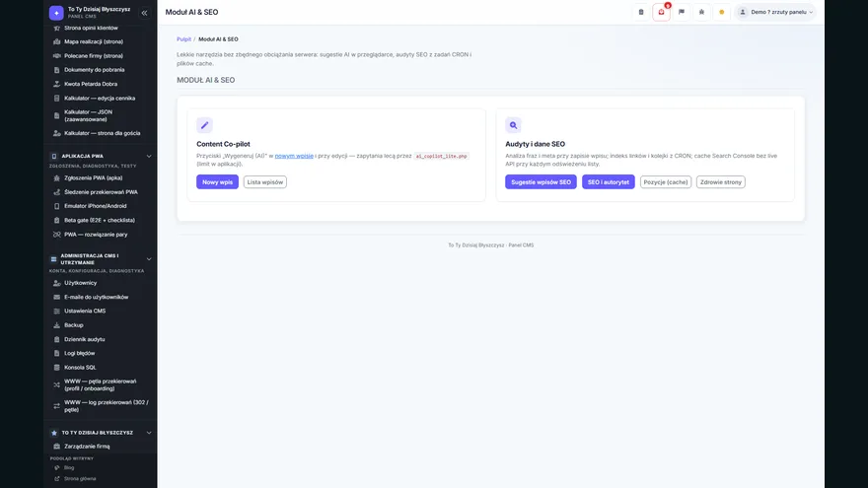This screenshot has height=488, width=868.
Task: Collapse the To Ty Dzisiaj Błyszczysz section chevron
Action: click(x=149, y=433)
